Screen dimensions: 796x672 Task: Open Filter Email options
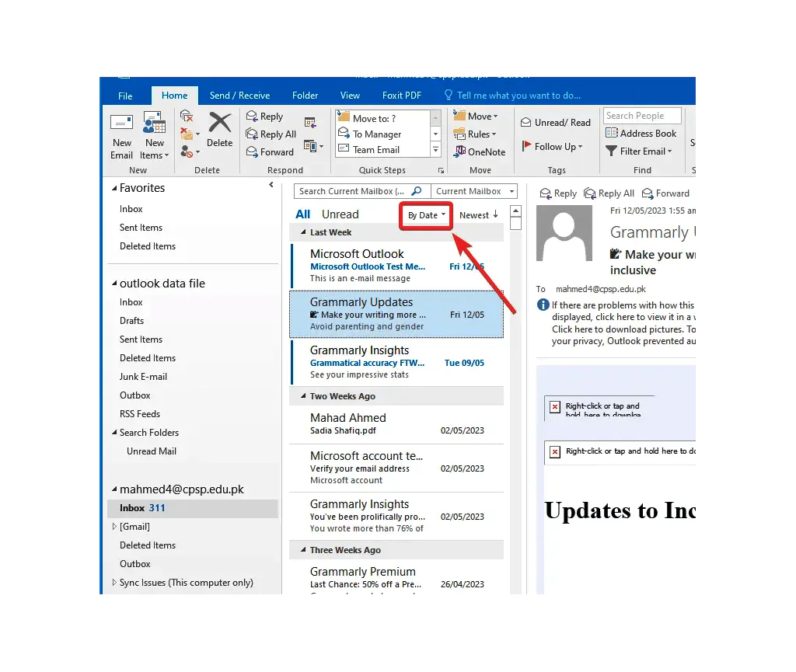(639, 151)
